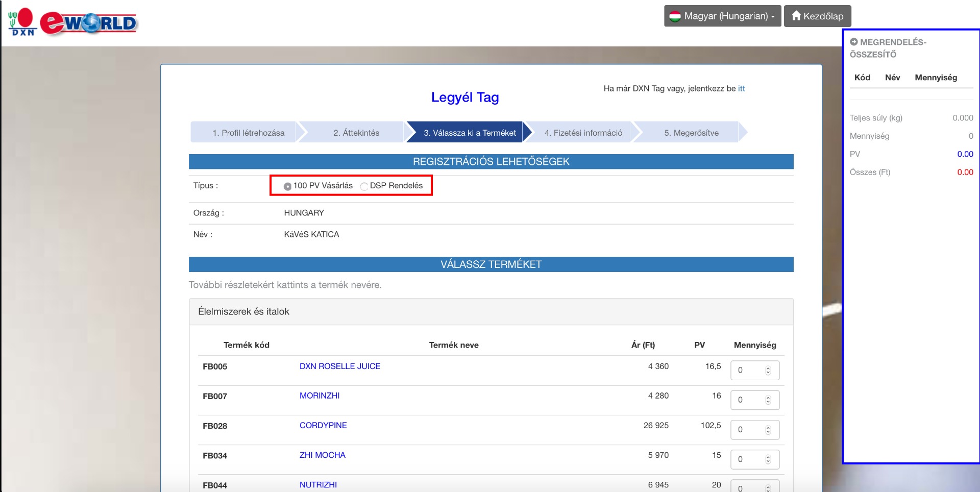
Task: Select the DSP Rendelés radio option
Action: point(364,186)
